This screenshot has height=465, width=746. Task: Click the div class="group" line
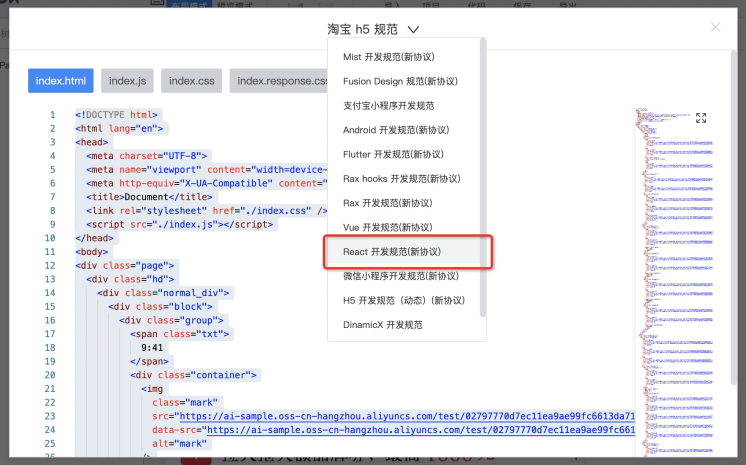[x=171, y=320]
